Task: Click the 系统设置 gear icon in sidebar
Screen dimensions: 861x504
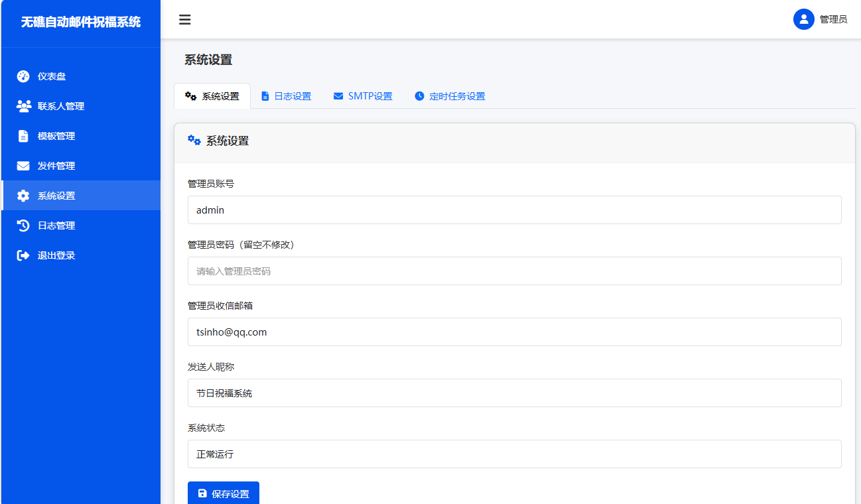Action: (22, 195)
